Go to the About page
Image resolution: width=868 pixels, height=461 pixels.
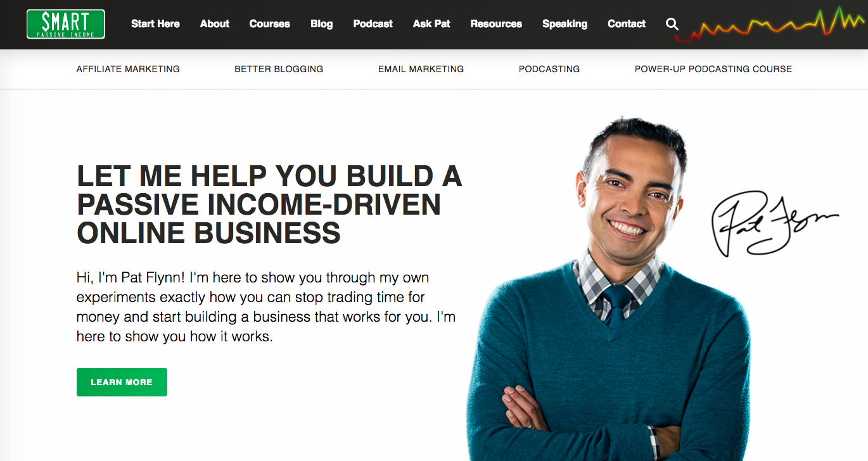click(x=215, y=24)
